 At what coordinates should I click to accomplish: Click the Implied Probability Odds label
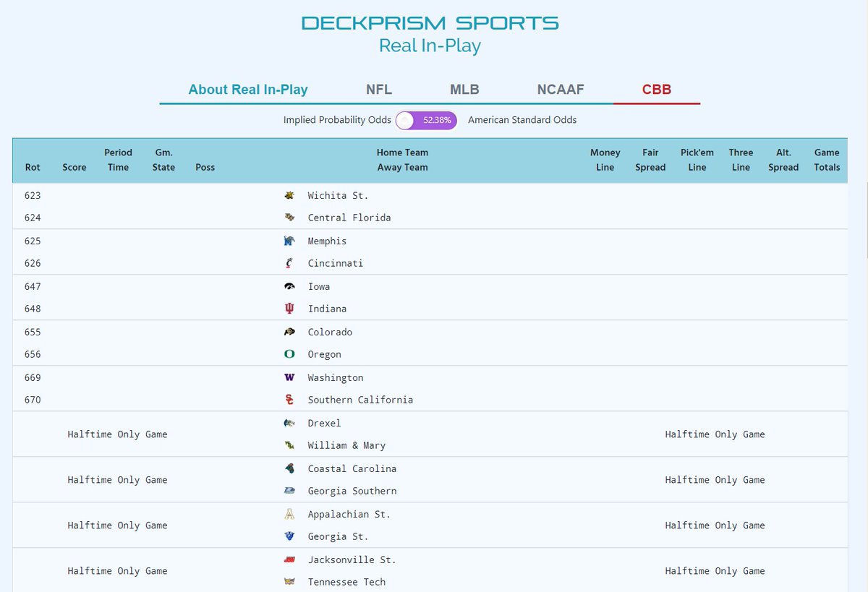pyautogui.click(x=337, y=120)
